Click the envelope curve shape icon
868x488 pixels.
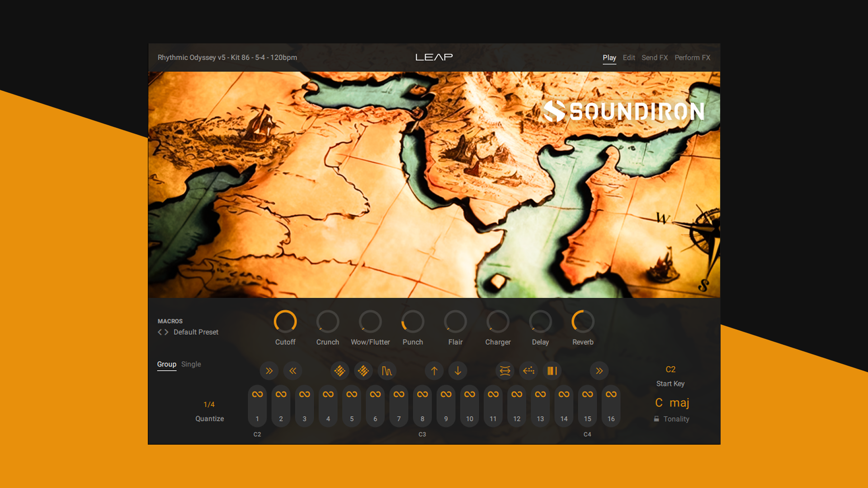click(x=387, y=371)
